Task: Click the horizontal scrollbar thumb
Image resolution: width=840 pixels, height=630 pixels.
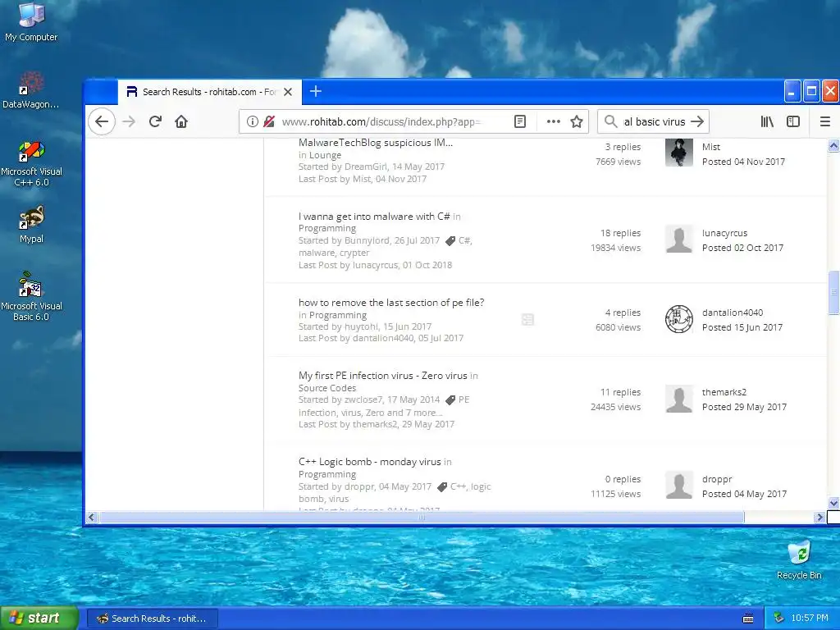Action: pos(422,517)
